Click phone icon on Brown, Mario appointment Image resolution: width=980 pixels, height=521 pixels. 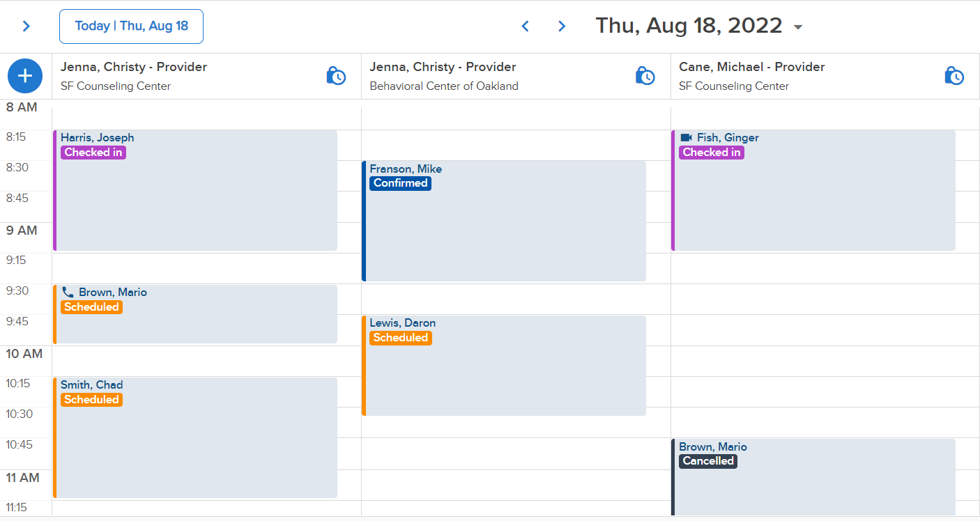(x=68, y=293)
